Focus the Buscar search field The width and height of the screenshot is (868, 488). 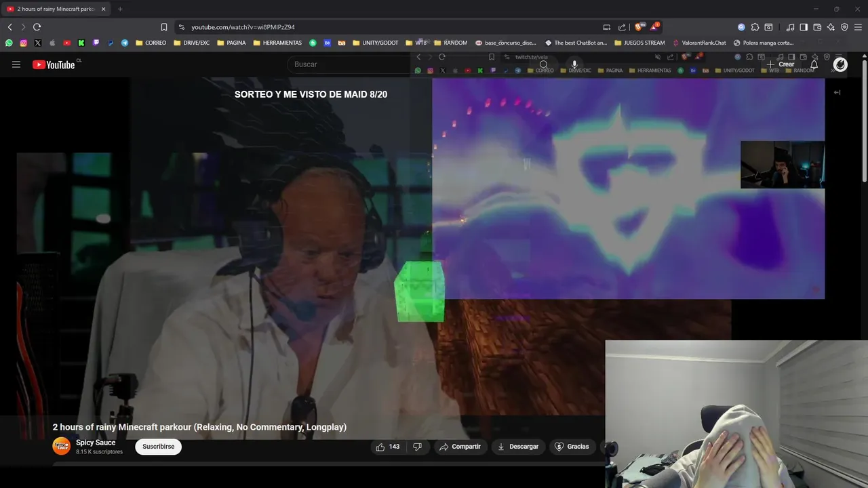[410, 64]
